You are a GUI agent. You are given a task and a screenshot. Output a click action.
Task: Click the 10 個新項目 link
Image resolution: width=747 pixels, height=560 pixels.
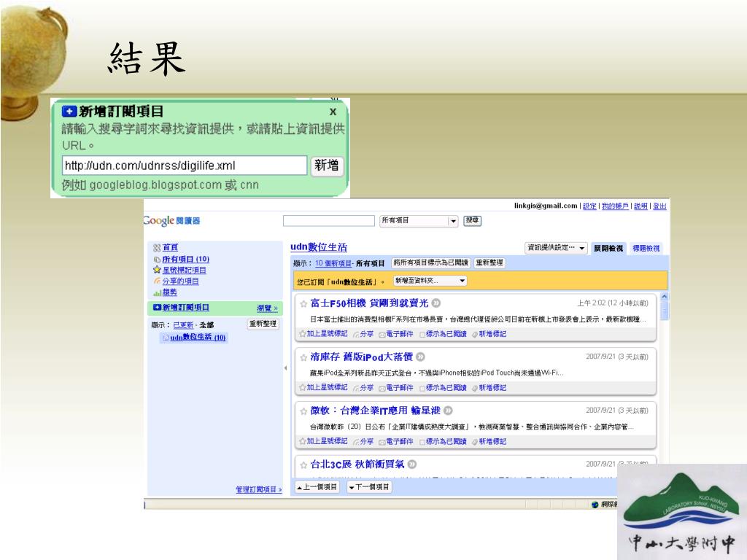click(x=333, y=263)
